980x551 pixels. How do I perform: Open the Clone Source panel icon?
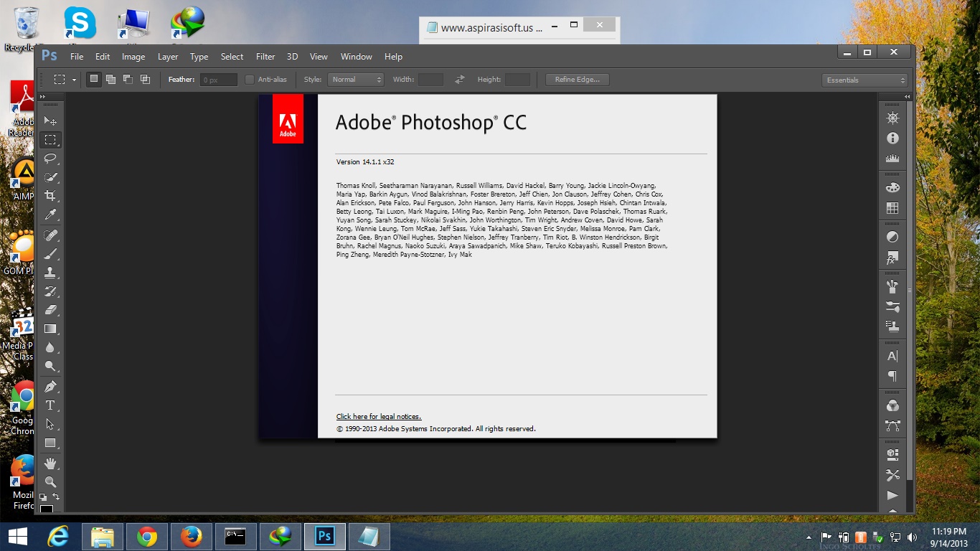892,326
